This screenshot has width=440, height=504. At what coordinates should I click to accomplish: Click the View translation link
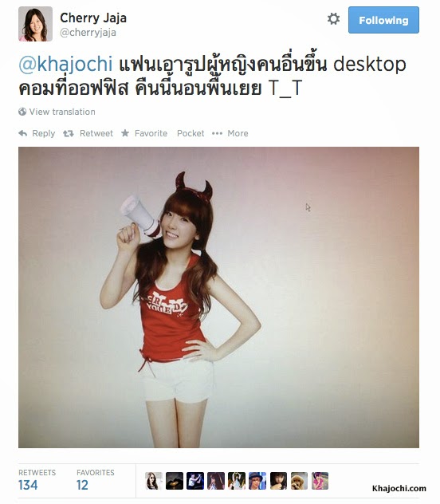pos(62,112)
